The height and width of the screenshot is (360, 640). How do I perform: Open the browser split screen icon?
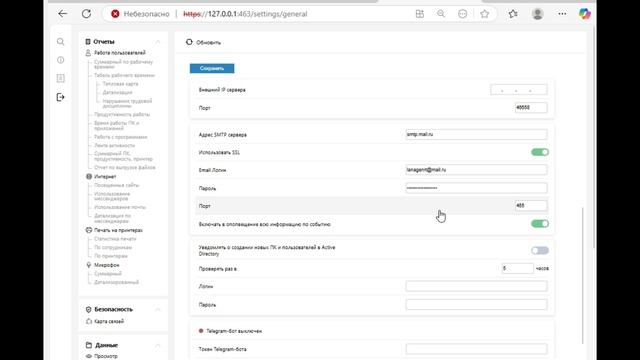pos(420,14)
